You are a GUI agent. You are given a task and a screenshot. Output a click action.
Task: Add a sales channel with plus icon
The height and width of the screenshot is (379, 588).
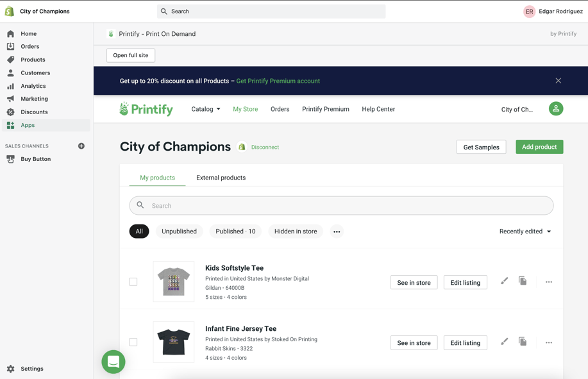(81, 146)
